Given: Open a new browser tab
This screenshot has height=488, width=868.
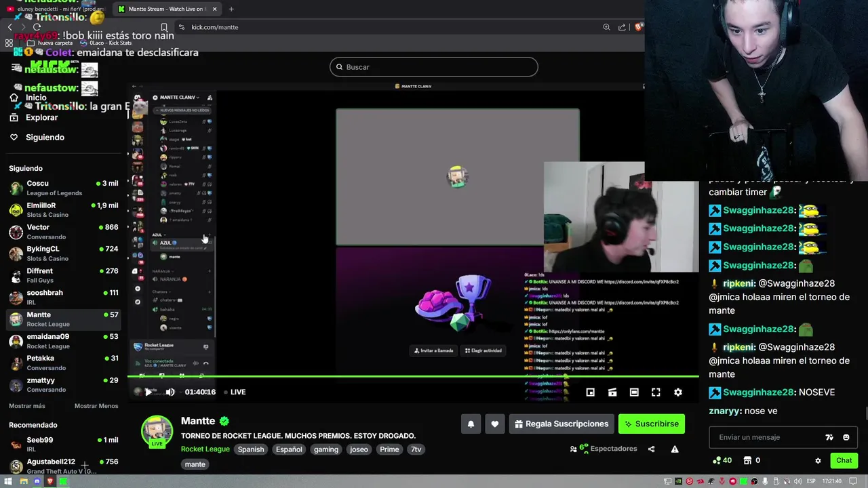Looking at the screenshot, I should click(231, 9).
